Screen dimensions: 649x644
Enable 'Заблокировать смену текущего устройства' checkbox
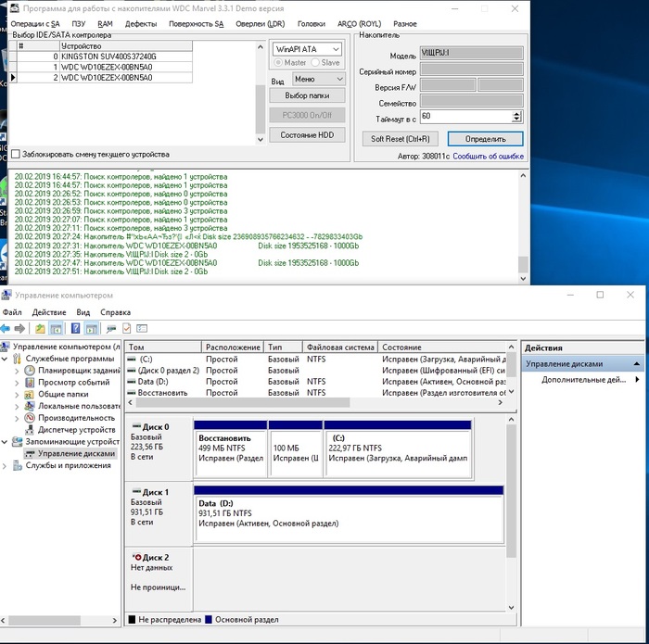click(x=15, y=154)
